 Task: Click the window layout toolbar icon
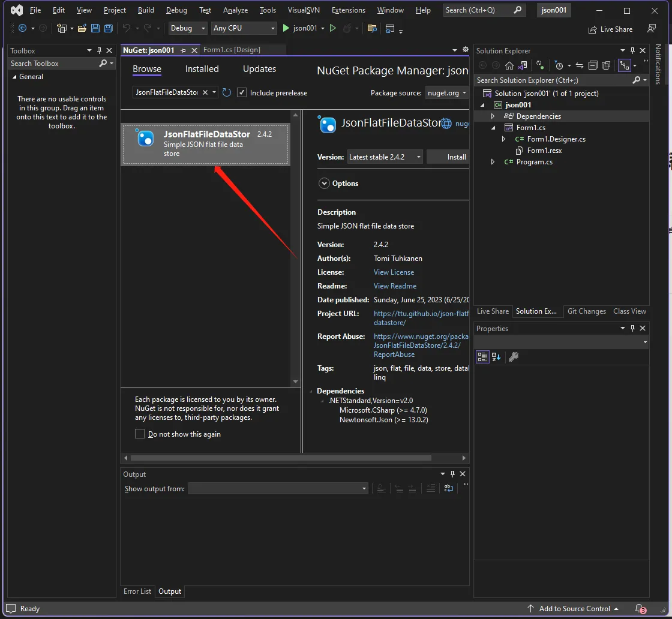pos(389,29)
